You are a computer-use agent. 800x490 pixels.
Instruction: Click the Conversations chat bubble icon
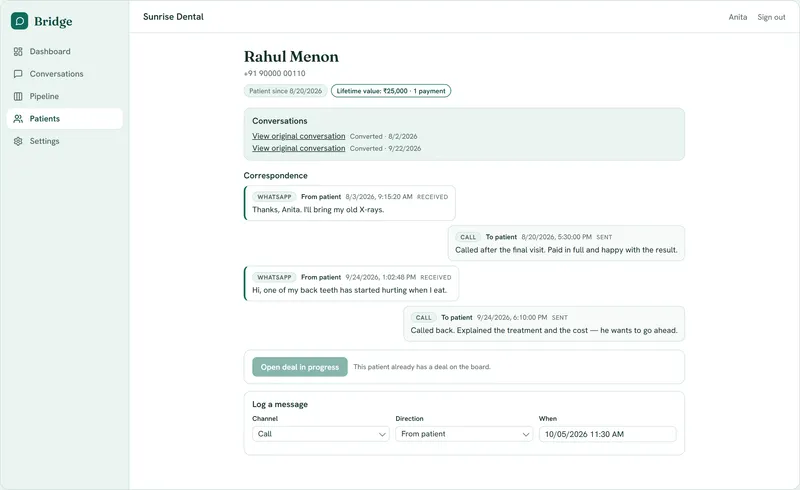pos(18,74)
